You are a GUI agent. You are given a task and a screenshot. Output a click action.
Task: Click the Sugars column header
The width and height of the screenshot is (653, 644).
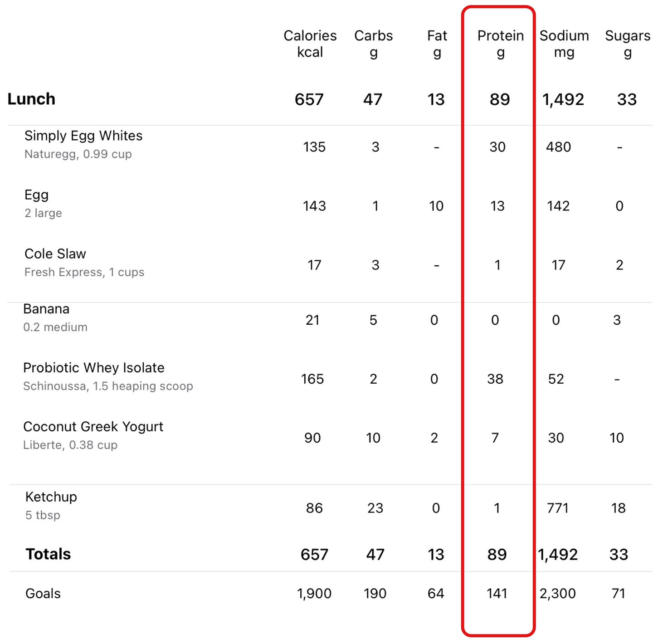click(628, 44)
